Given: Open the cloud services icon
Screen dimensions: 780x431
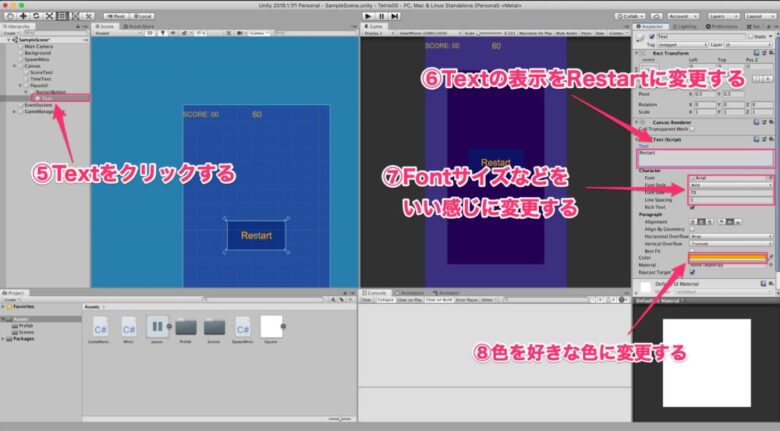Looking at the screenshot, I should point(656,16).
